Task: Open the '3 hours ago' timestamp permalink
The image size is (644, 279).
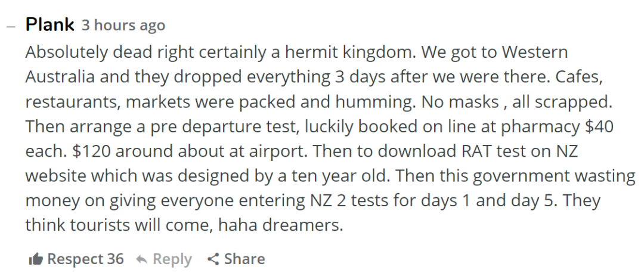Action: [123, 26]
